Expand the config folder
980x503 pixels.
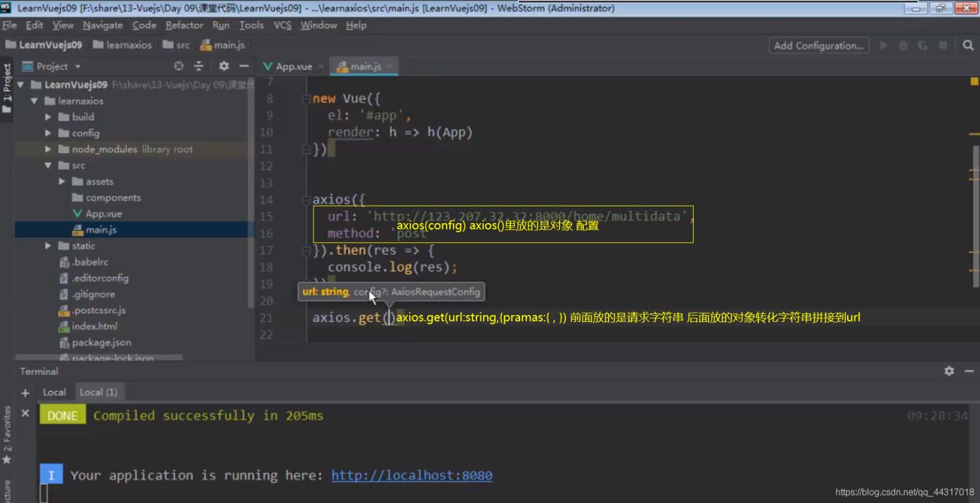click(48, 133)
